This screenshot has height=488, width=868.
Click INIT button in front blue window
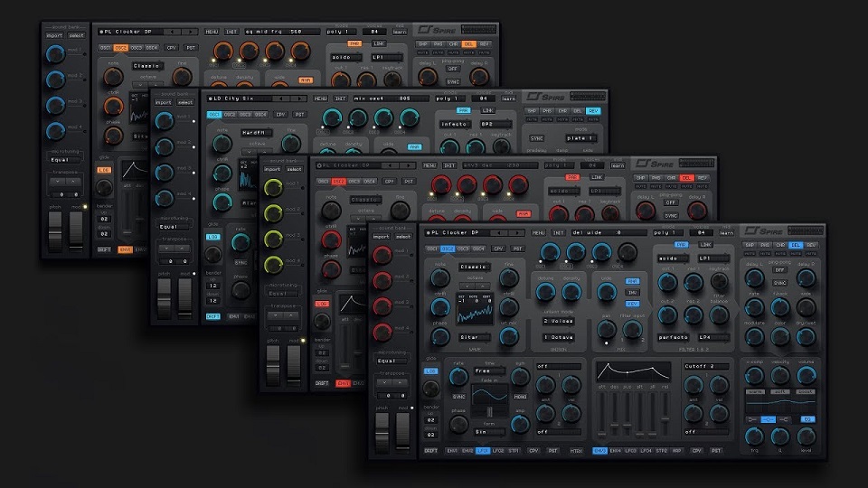[x=558, y=233]
